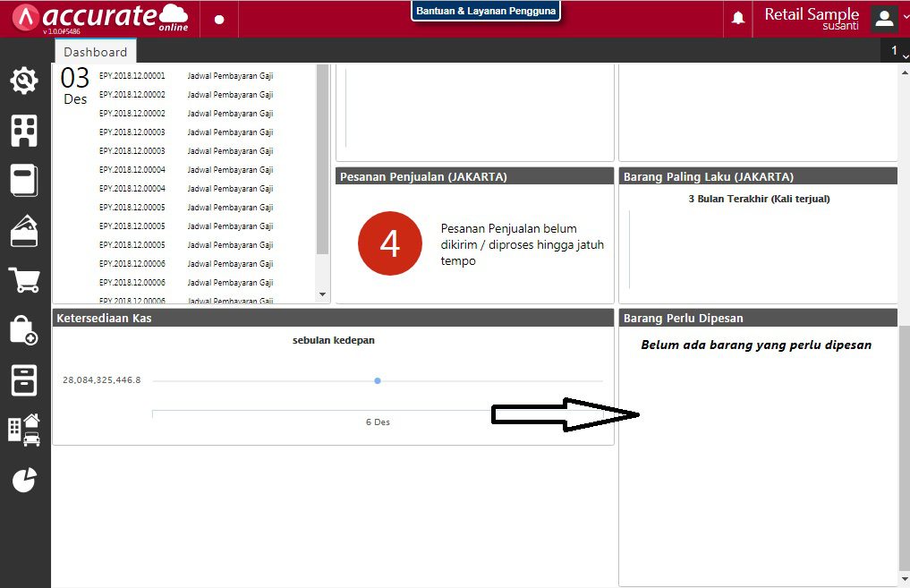
Task: Open the reports pie chart icon
Action: point(23,480)
